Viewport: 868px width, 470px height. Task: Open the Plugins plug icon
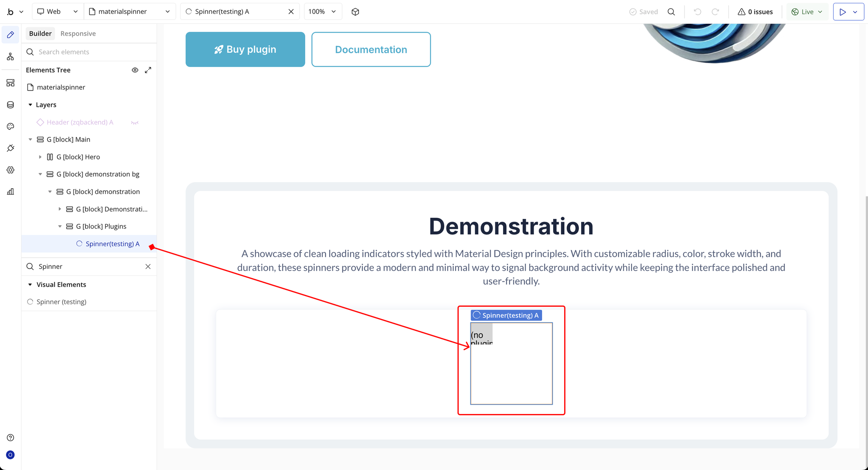[10, 148]
